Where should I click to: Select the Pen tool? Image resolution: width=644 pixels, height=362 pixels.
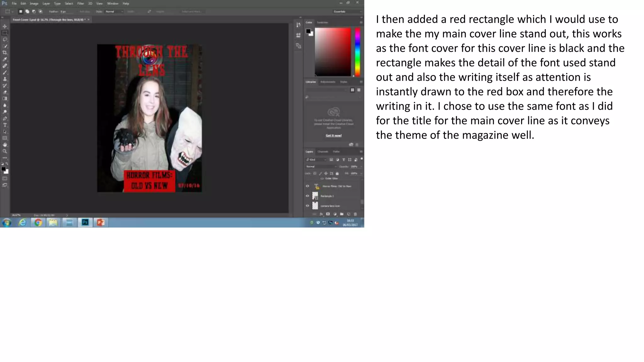pos(5,118)
